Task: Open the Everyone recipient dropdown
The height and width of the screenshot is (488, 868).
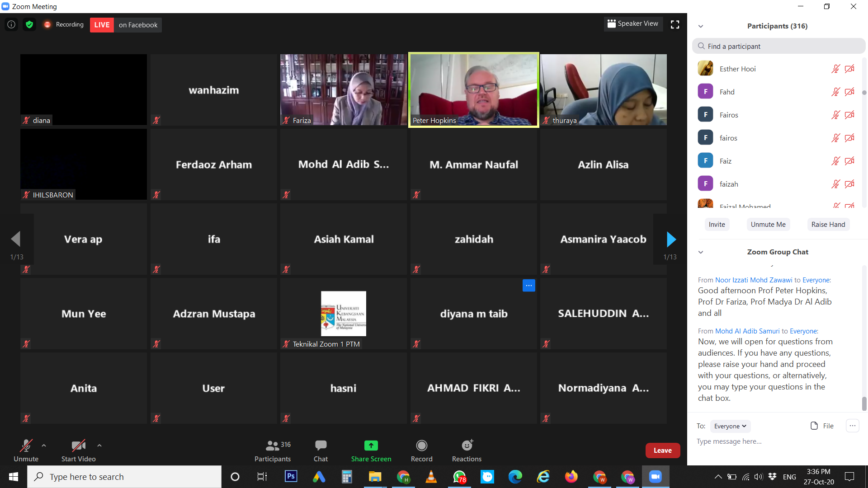Action: pos(730,426)
